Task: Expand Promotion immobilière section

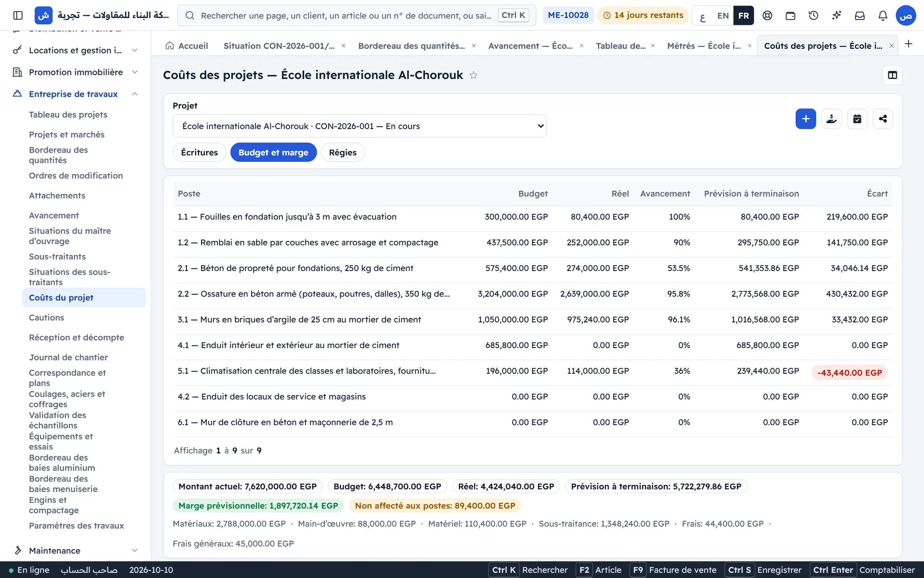Action: [x=75, y=72]
